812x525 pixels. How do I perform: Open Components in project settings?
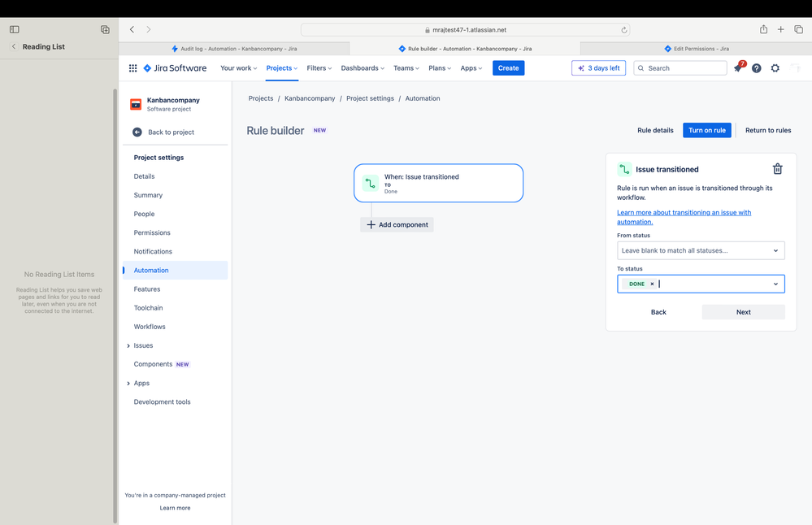pos(153,364)
